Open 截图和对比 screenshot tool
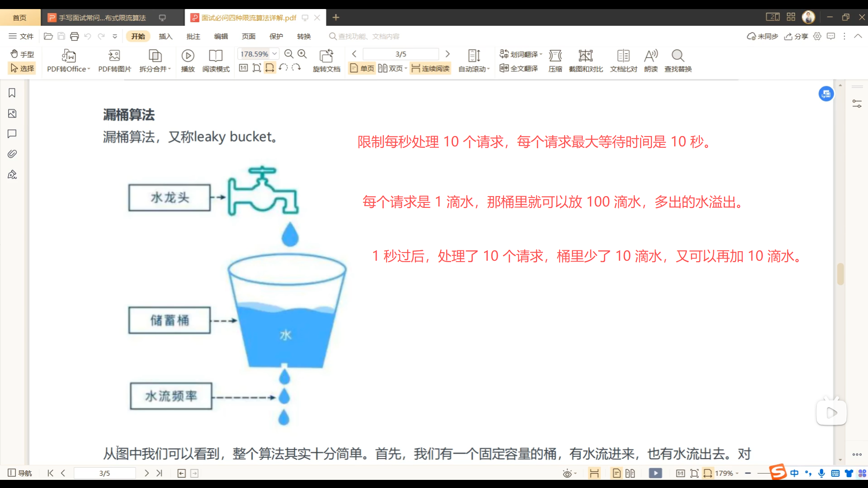This screenshot has height=488, width=868. pyautogui.click(x=585, y=56)
